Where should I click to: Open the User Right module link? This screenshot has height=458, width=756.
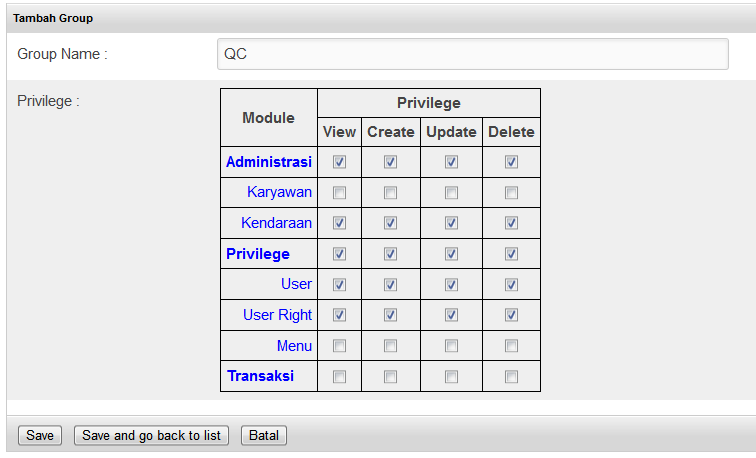[x=277, y=315]
